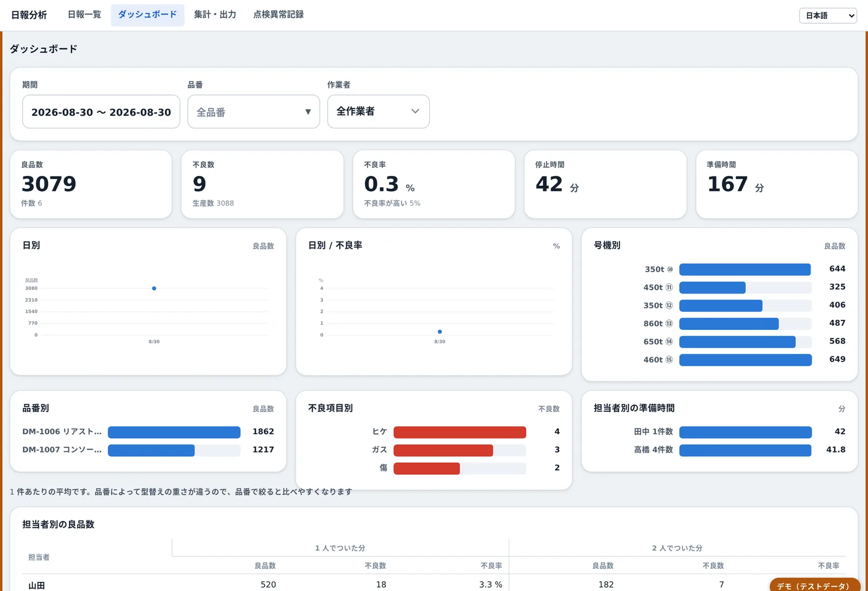
Task: Click the ヒケ defect bar
Action: point(460,432)
